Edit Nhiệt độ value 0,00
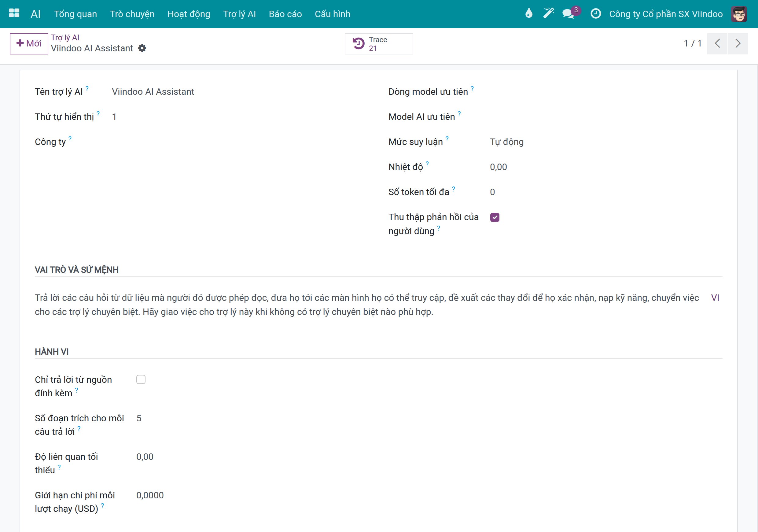The width and height of the screenshot is (758, 532). 606,167
